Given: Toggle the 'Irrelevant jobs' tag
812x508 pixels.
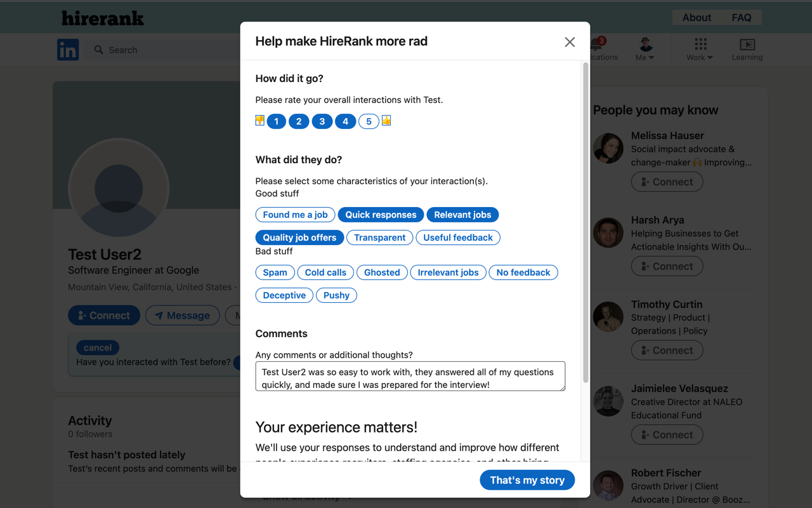Looking at the screenshot, I should point(449,272).
